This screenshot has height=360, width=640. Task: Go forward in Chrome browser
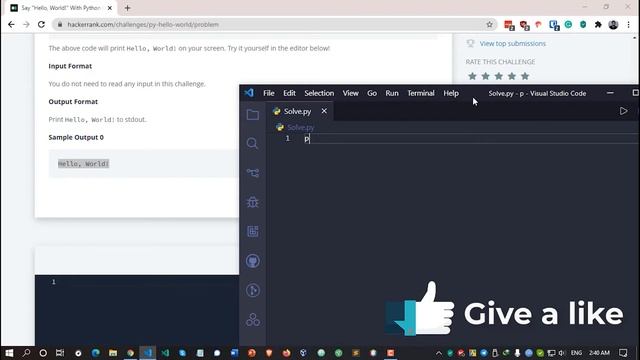(x=26, y=24)
